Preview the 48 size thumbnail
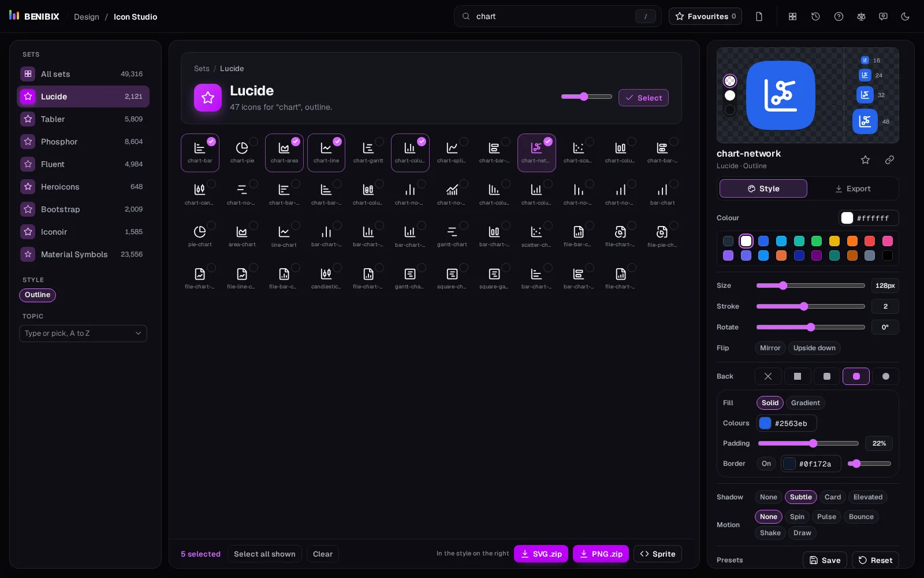The width and height of the screenshot is (924, 578). point(865,121)
